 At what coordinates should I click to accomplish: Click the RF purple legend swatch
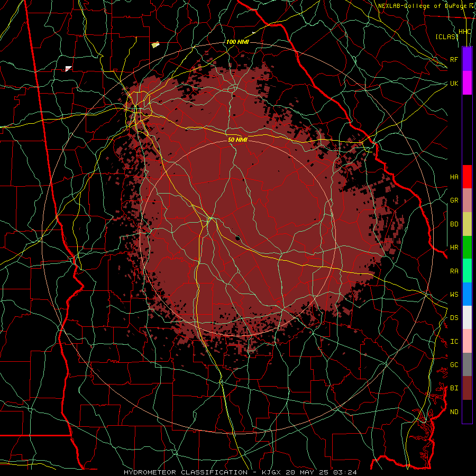coord(467,59)
